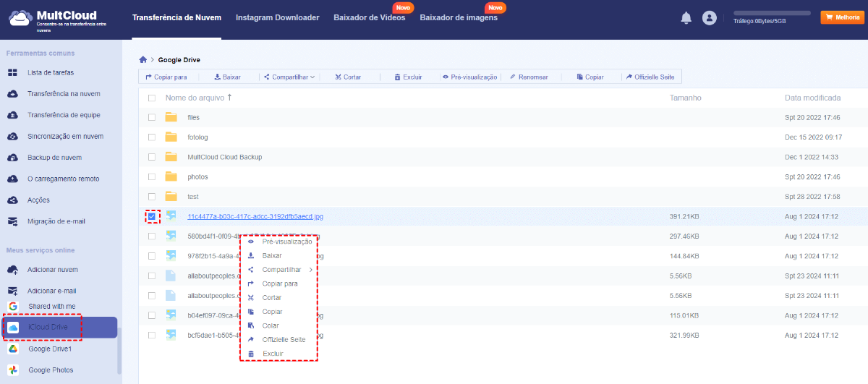
Task: Click the files folder icon
Action: [171, 117]
